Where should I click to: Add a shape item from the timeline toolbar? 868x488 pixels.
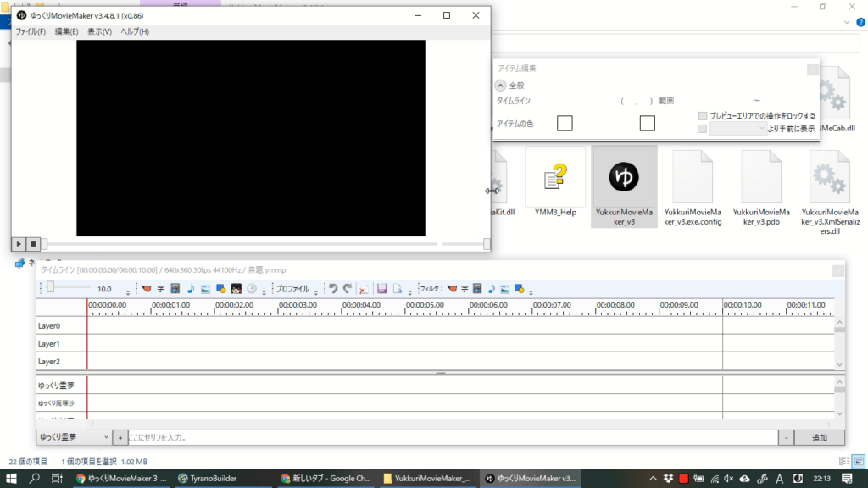(x=220, y=289)
